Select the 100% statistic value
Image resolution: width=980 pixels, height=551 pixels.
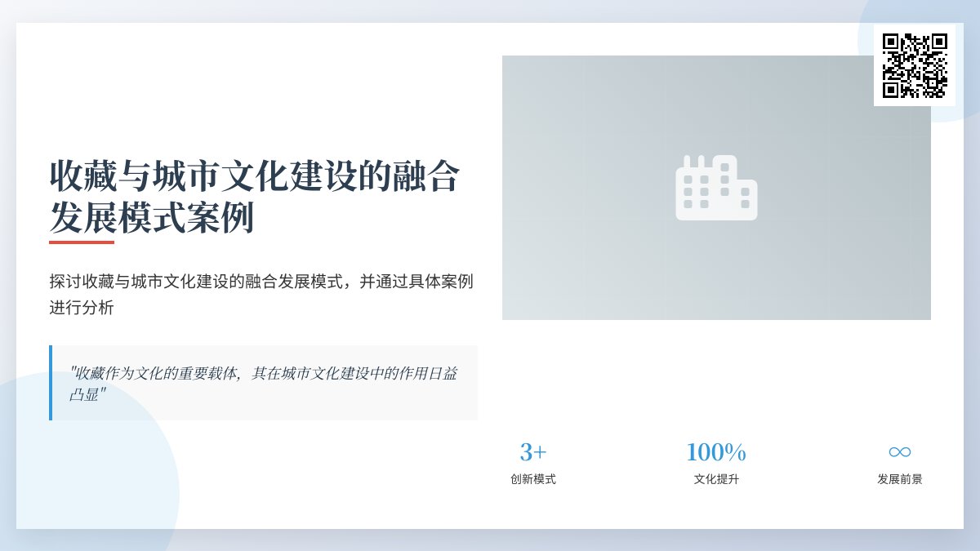(716, 450)
